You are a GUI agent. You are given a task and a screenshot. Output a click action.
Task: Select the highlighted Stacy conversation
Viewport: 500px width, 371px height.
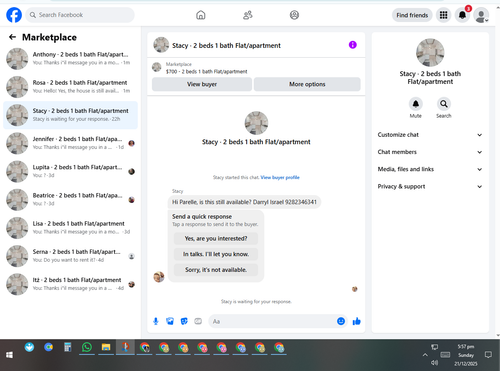pos(70,115)
